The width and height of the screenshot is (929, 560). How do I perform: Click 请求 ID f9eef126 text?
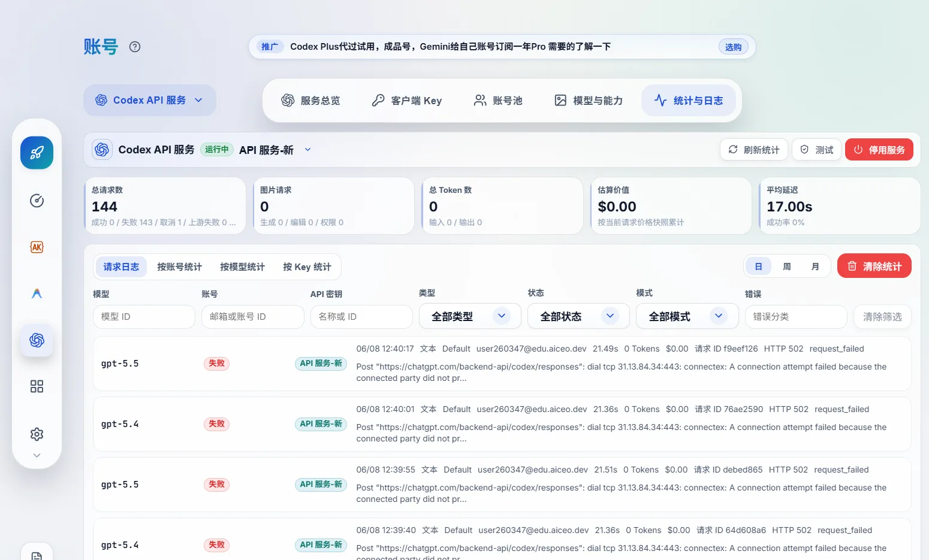point(726,349)
